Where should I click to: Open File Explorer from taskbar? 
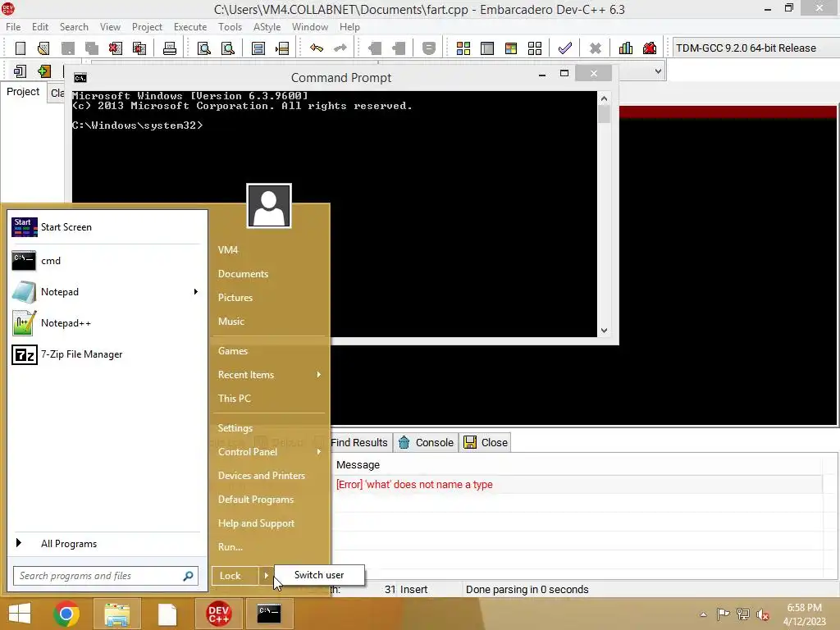(x=116, y=614)
